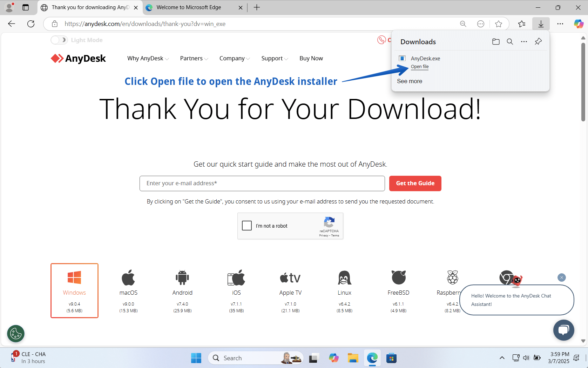
Task: Expand the Support menu
Action: click(x=275, y=58)
